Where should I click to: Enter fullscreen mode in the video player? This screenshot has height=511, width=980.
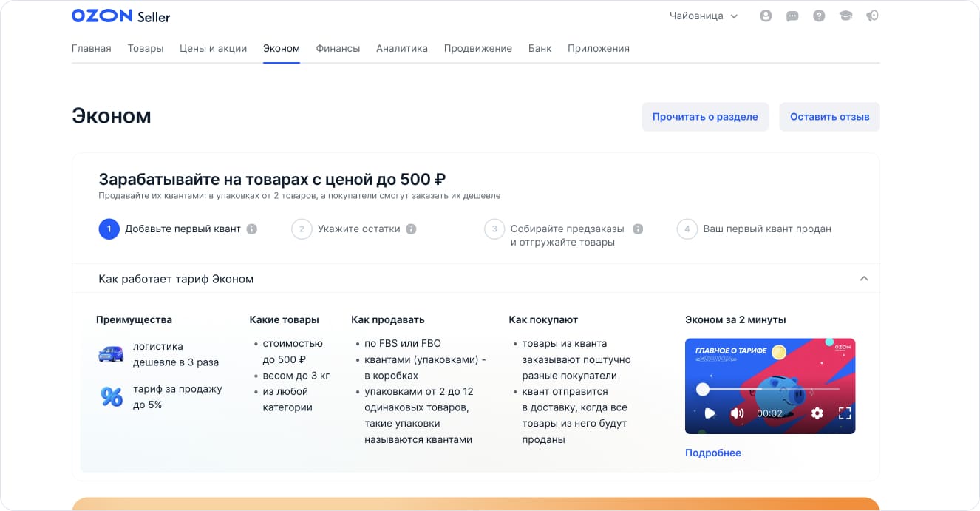845,414
